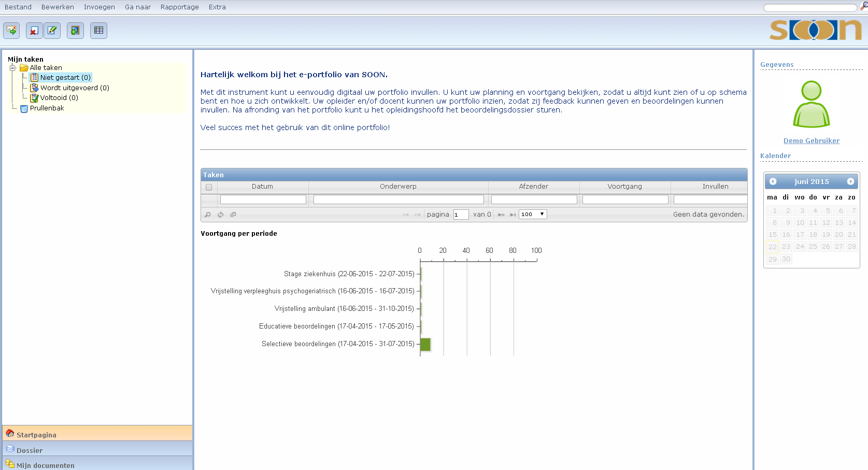Select the Niet gestart (0) task folder
The height and width of the screenshot is (470, 868).
(65, 78)
